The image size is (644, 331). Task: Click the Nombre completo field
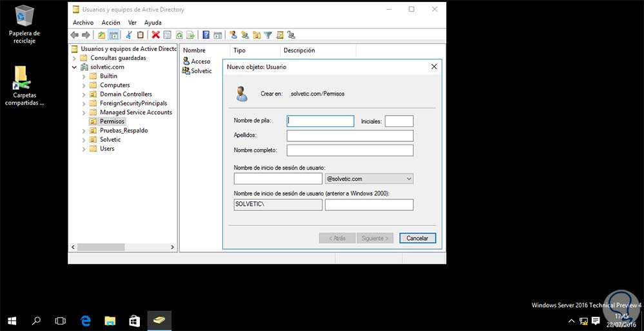(x=350, y=150)
